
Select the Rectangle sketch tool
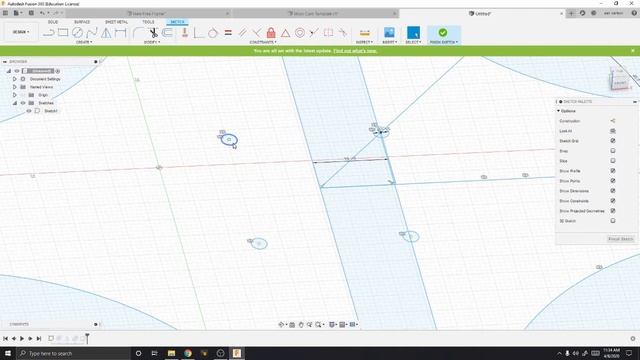click(x=63, y=33)
